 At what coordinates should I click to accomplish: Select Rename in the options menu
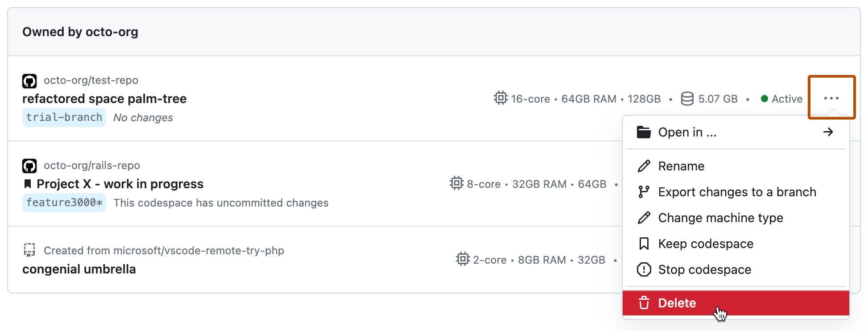pyautogui.click(x=681, y=165)
